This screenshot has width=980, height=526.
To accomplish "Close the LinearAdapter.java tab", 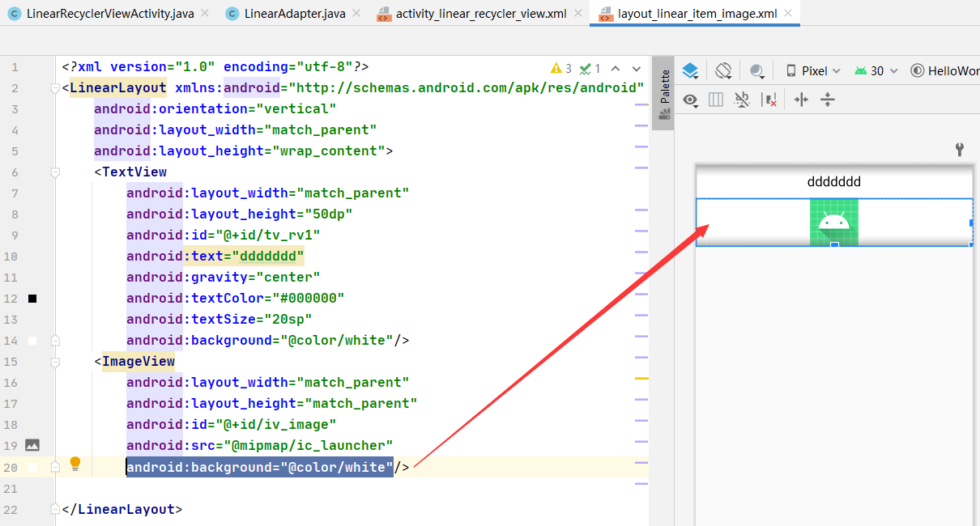I will point(357,14).
